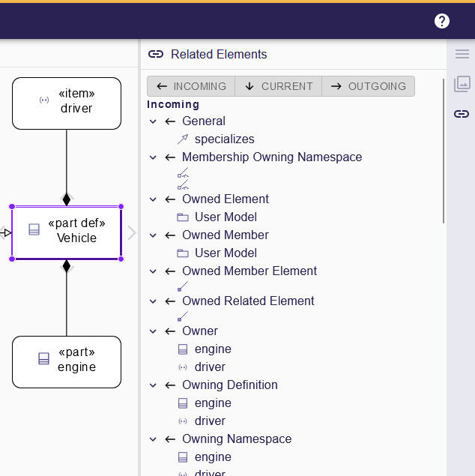Collapse the Membership Owning Namespace category
Screen dimensions: 475x476
(153, 157)
